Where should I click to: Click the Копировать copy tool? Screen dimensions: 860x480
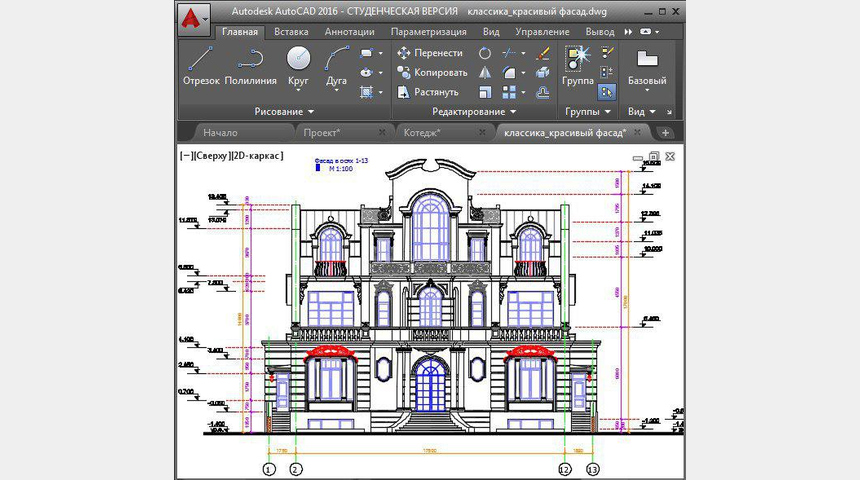coord(432,72)
